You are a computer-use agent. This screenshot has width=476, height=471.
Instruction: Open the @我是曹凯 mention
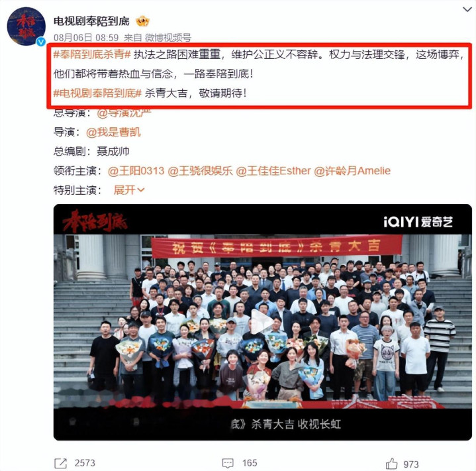pos(113,132)
